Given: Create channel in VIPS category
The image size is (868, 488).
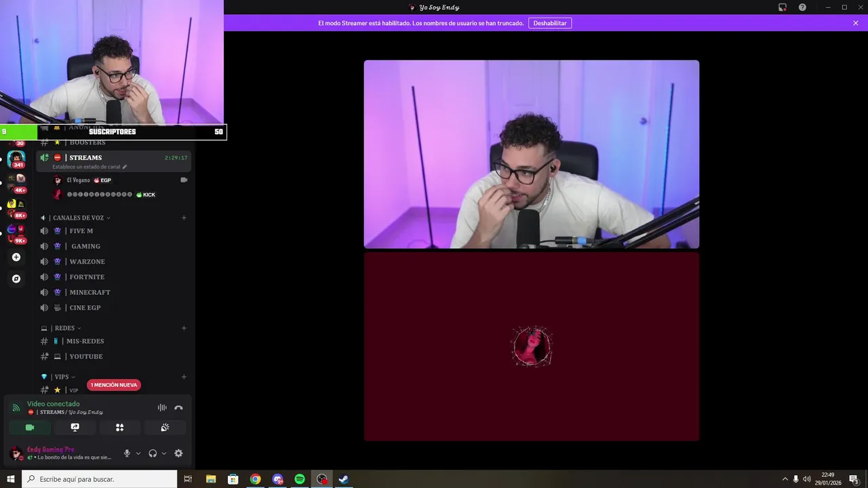Looking at the screenshot, I should 184,377.
